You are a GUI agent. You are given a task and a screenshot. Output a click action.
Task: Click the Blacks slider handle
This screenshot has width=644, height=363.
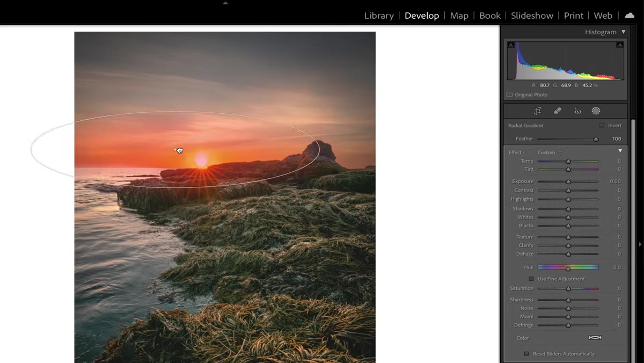click(568, 226)
